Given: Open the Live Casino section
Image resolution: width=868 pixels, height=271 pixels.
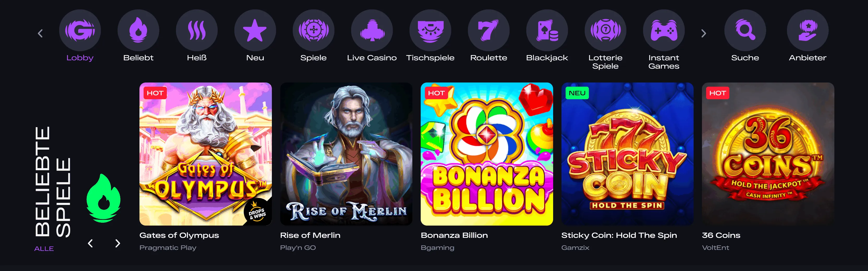Looking at the screenshot, I should [372, 30].
